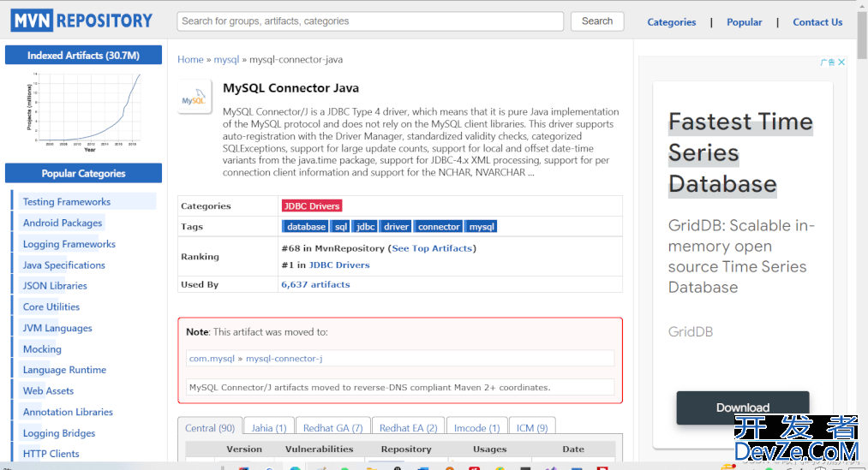
Task: Close the advertisement with the X icon
Action: click(841, 62)
